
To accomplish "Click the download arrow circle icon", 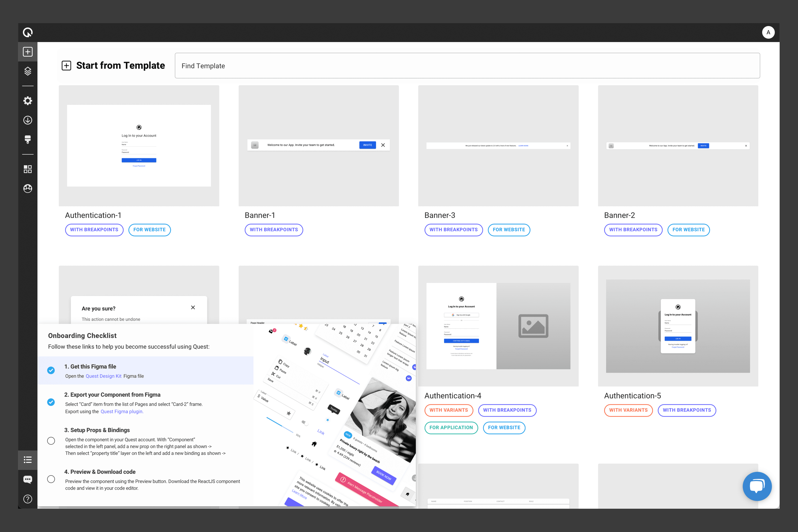I will point(27,120).
